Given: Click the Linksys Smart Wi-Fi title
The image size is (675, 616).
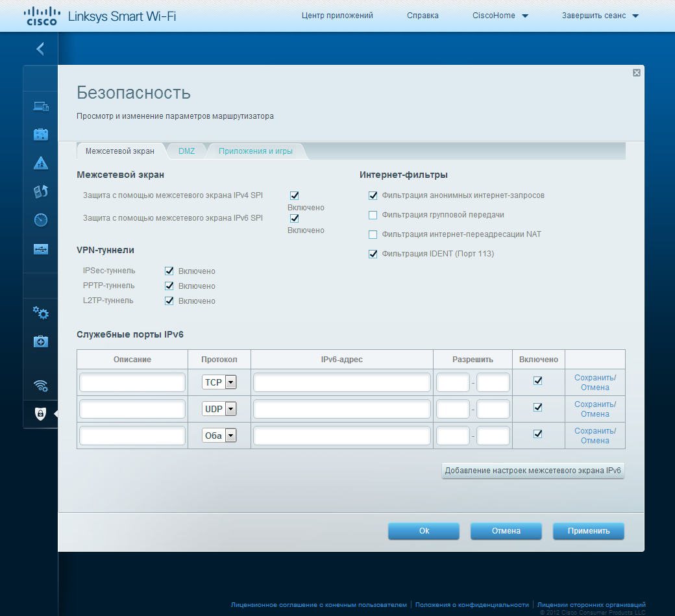Looking at the screenshot, I should pos(122,16).
